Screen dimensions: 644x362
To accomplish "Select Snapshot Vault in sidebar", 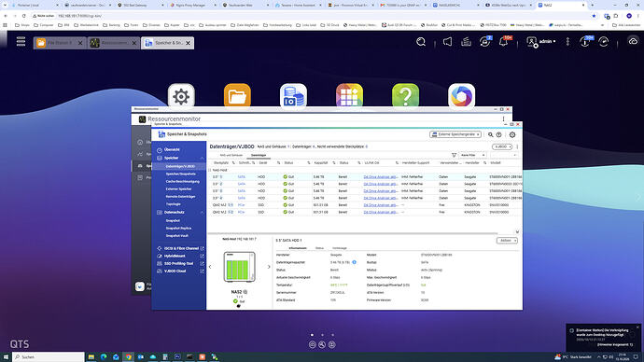I will tap(177, 236).
